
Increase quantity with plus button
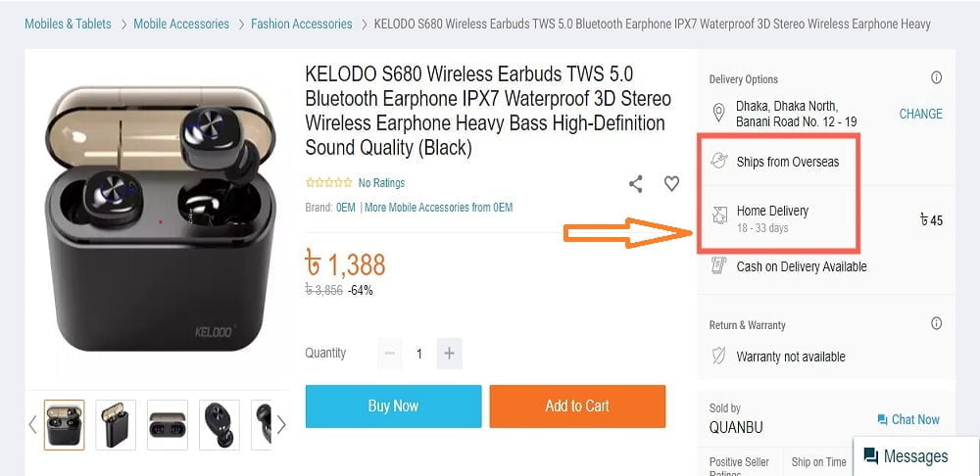tap(449, 354)
